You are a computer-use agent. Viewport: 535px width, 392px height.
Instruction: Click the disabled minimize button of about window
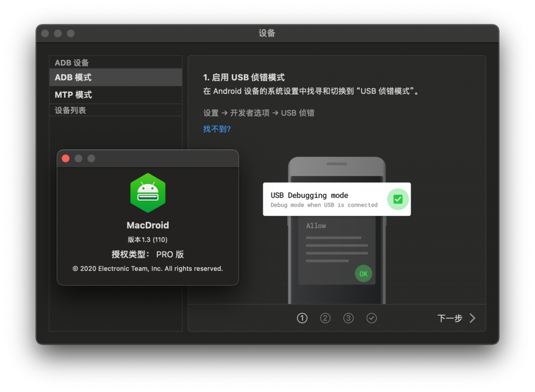(x=78, y=159)
